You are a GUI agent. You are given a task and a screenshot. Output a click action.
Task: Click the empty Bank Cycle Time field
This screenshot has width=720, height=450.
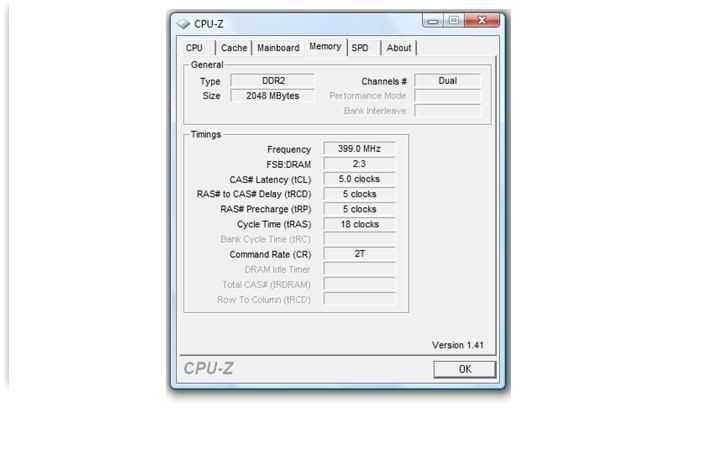coord(359,239)
